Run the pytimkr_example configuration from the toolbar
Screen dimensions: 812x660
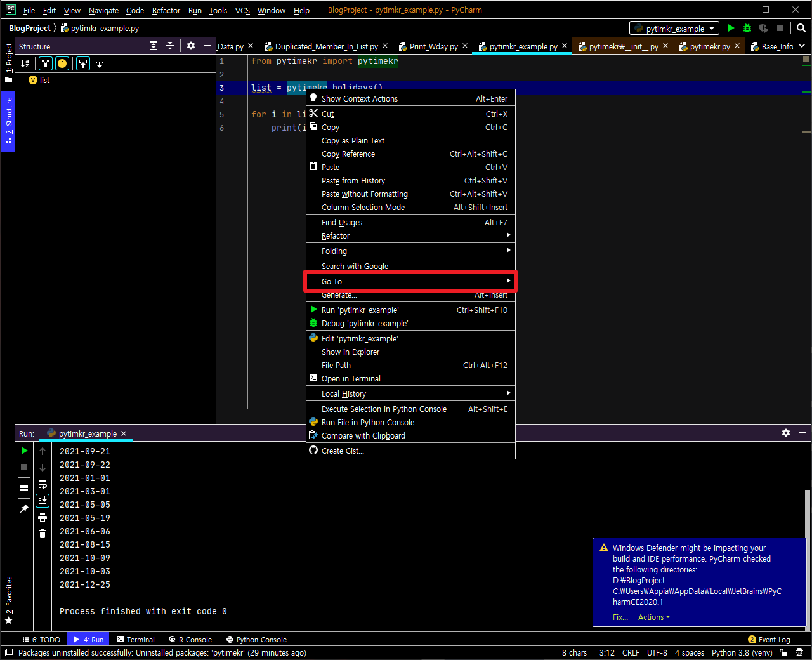731,28
